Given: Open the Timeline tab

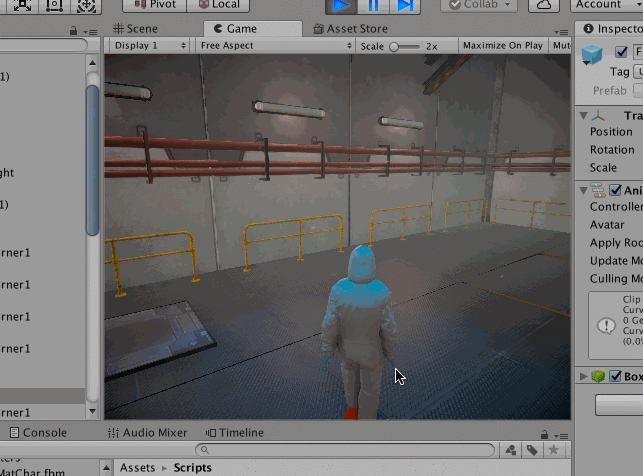Looking at the screenshot, I should 235,433.
